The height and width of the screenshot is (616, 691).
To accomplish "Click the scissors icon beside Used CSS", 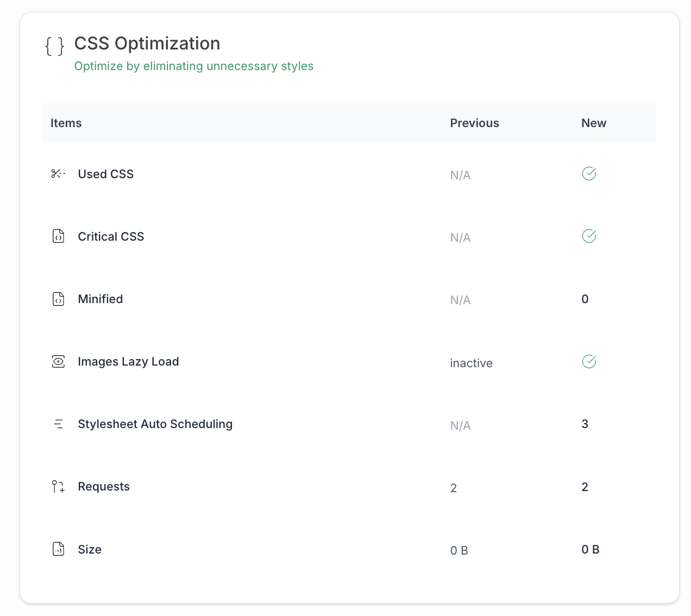I will (58, 174).
